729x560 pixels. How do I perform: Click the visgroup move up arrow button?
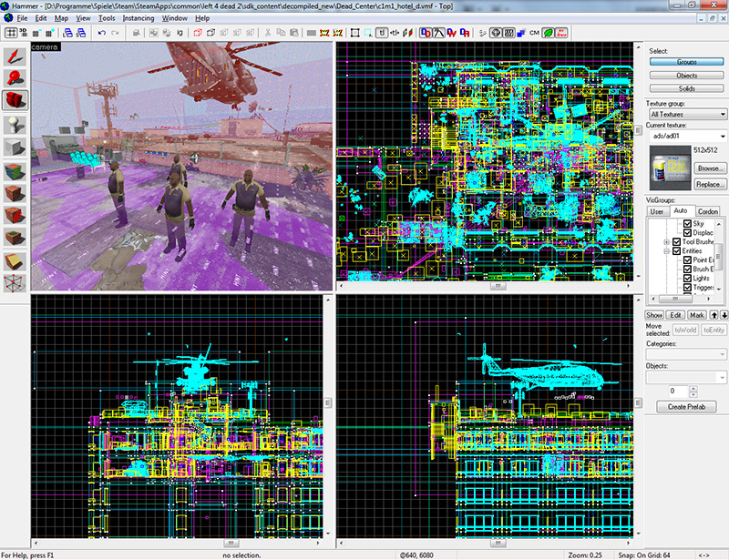click(x=714, y=315)
